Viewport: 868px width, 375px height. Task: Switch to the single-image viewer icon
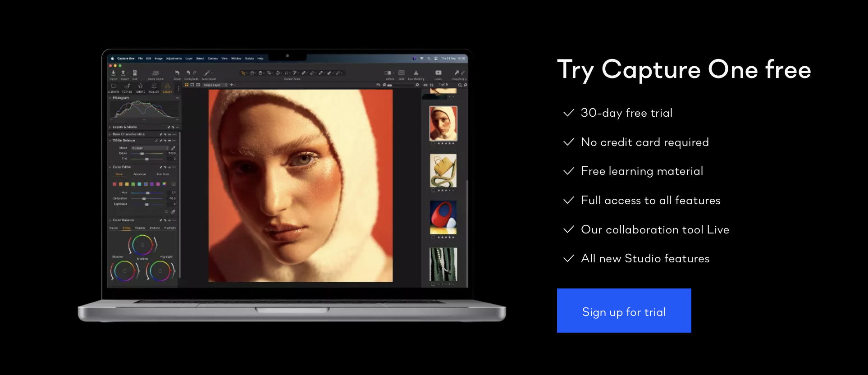(192, 85)
